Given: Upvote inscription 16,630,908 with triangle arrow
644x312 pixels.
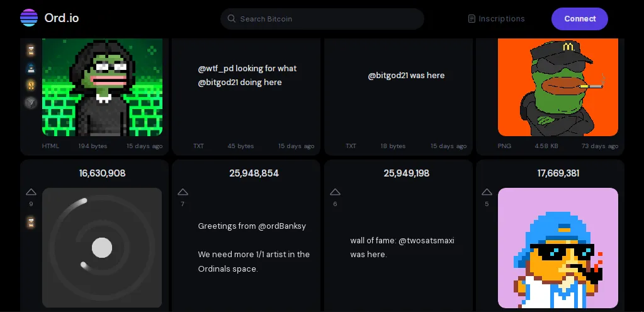Looking at the screenshot, I should (x=31, y=192).
